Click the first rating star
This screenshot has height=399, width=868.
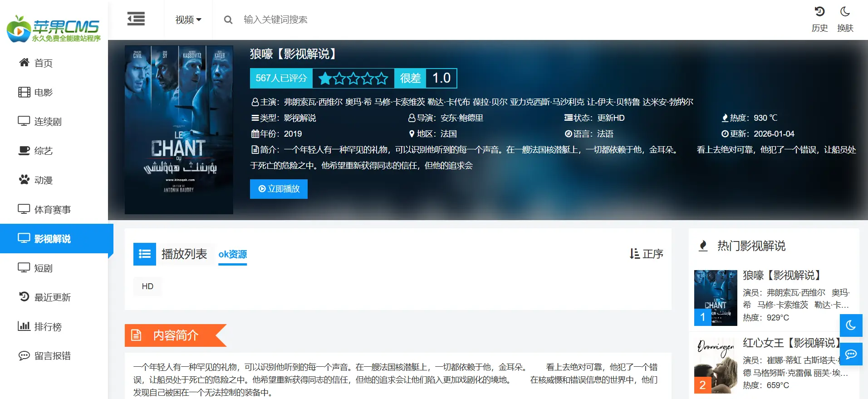pos(325,79)
